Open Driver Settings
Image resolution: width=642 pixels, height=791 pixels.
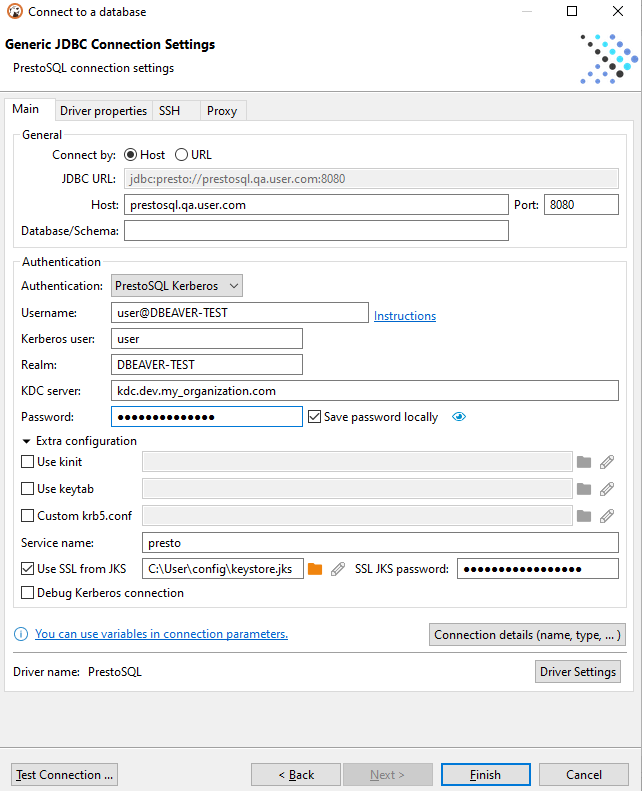tap(578, 672)
